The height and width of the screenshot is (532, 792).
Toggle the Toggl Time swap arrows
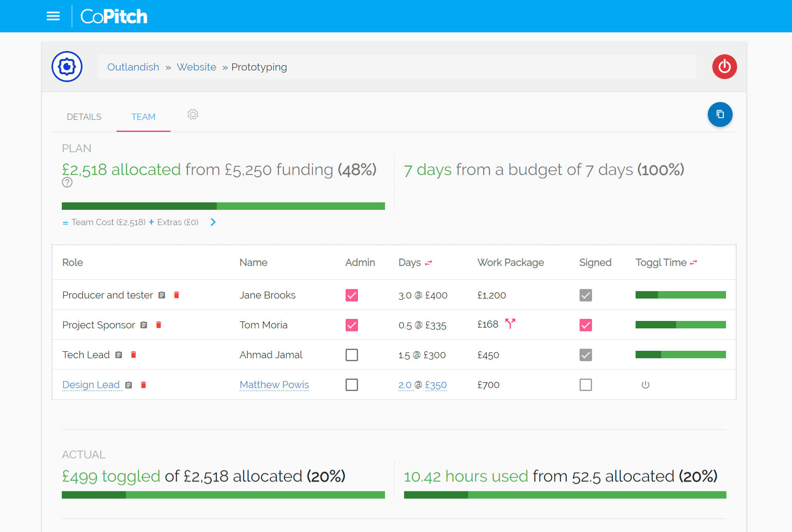pyautogui.click(x=693, y=262)
